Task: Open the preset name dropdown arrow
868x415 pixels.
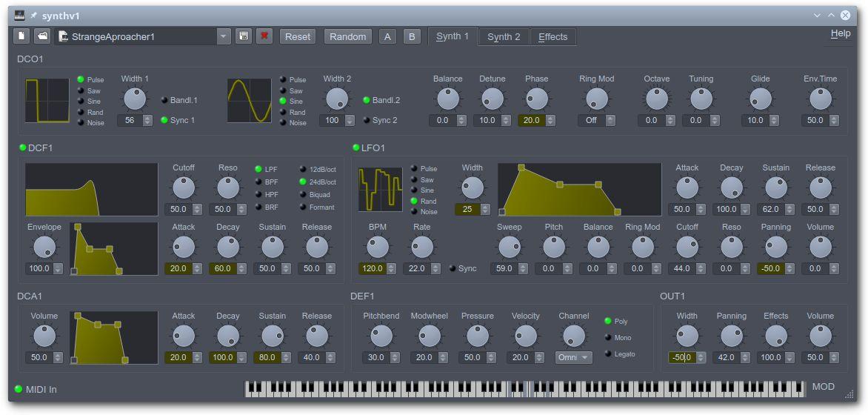Action: pyautogui.click(x=224, y=36)
